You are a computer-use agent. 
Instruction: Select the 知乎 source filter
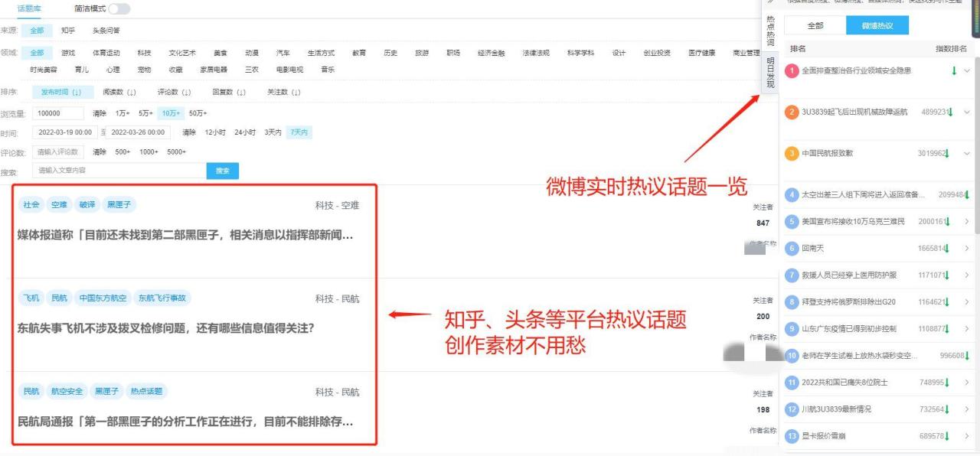(x=68, y=31)
